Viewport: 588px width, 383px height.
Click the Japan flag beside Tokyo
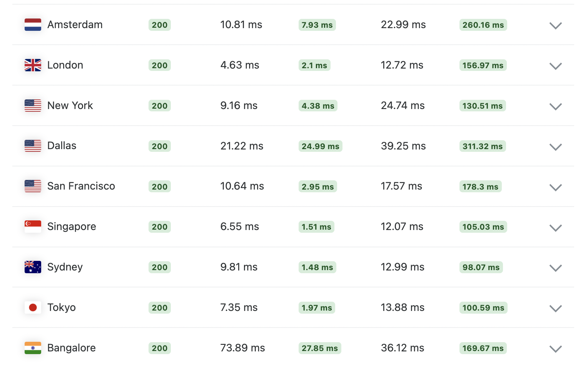(x=33, y=307)
